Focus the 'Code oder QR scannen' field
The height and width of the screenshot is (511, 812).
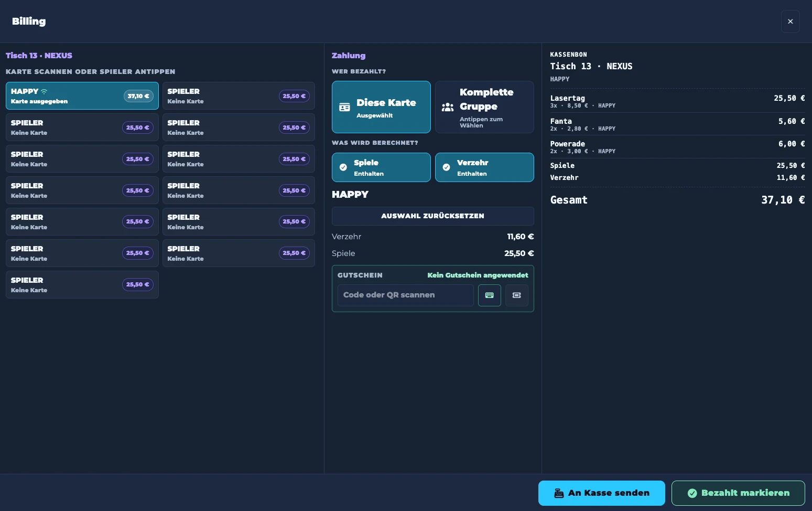coord(405,295)
